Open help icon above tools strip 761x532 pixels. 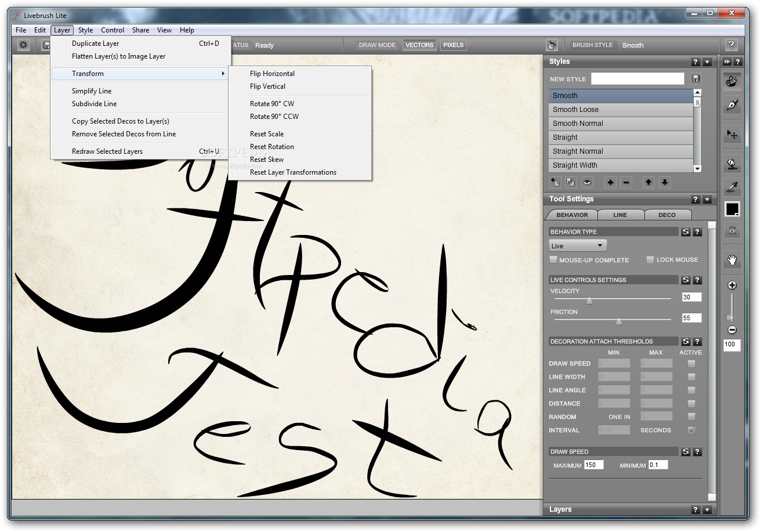tap(738, 61)
